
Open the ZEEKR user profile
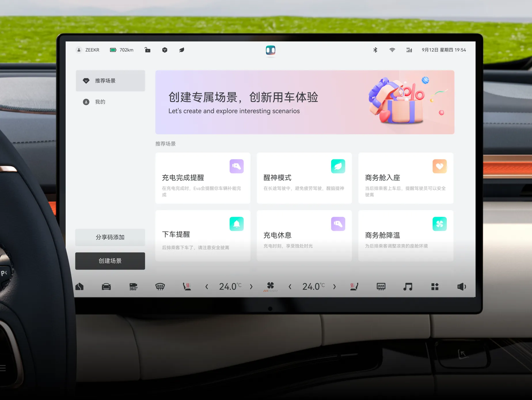[88, 50]
